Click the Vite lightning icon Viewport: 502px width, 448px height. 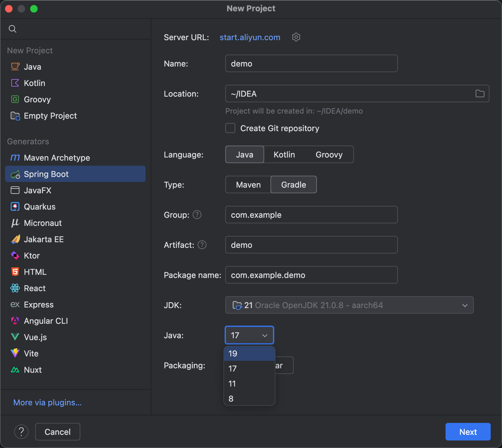15,353
